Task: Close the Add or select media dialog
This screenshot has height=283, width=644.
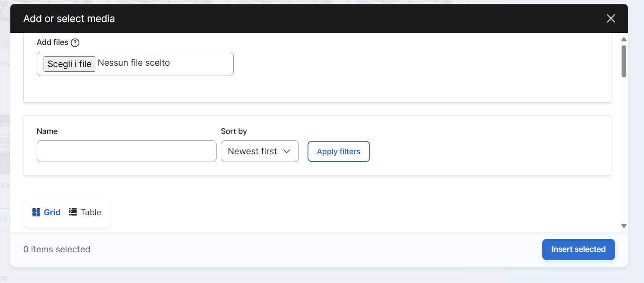Action: tap(610, 19)
